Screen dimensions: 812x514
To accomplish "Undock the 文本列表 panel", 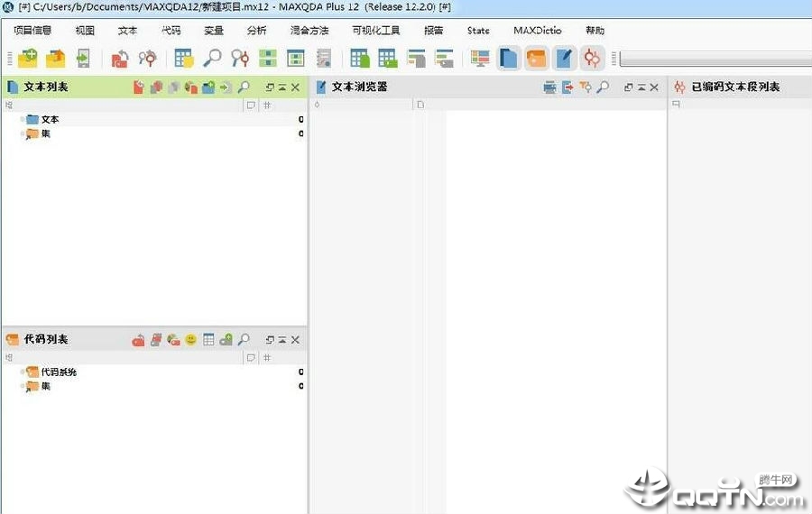I will (270, 87).
